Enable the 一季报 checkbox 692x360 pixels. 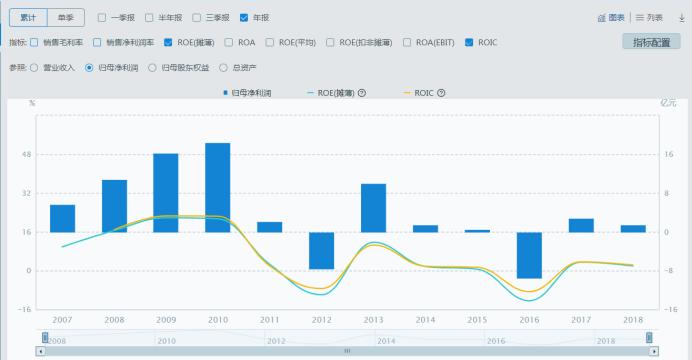[102, 18]
